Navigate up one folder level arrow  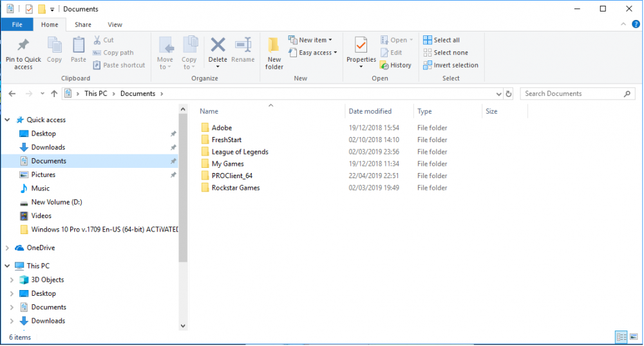pyautogui.click(x=53, y=94)
